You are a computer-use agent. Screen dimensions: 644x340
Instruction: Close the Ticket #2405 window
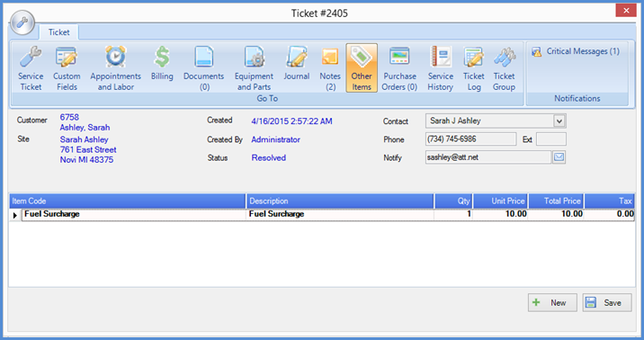(x=626, y=10)
